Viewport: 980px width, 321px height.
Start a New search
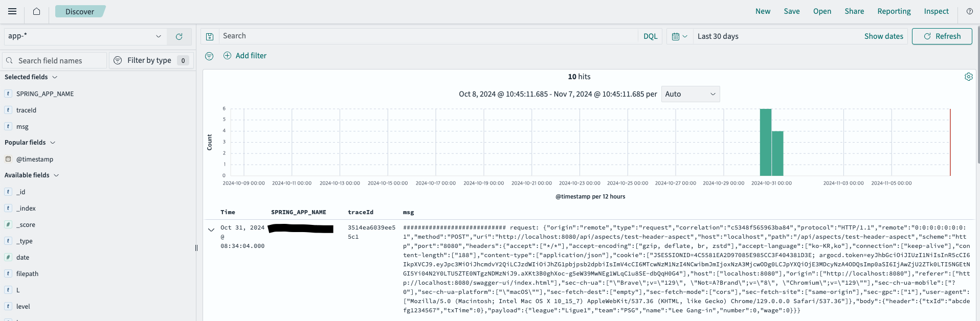[x=763, y=11]
